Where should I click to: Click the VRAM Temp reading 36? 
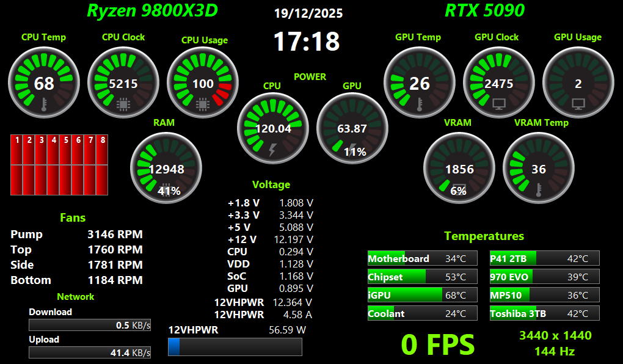point(539,169)
